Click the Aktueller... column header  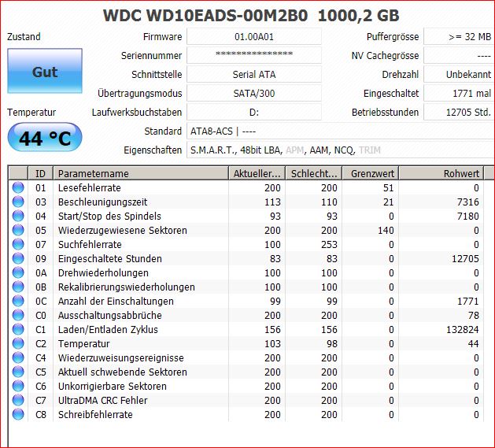(257, 173)
